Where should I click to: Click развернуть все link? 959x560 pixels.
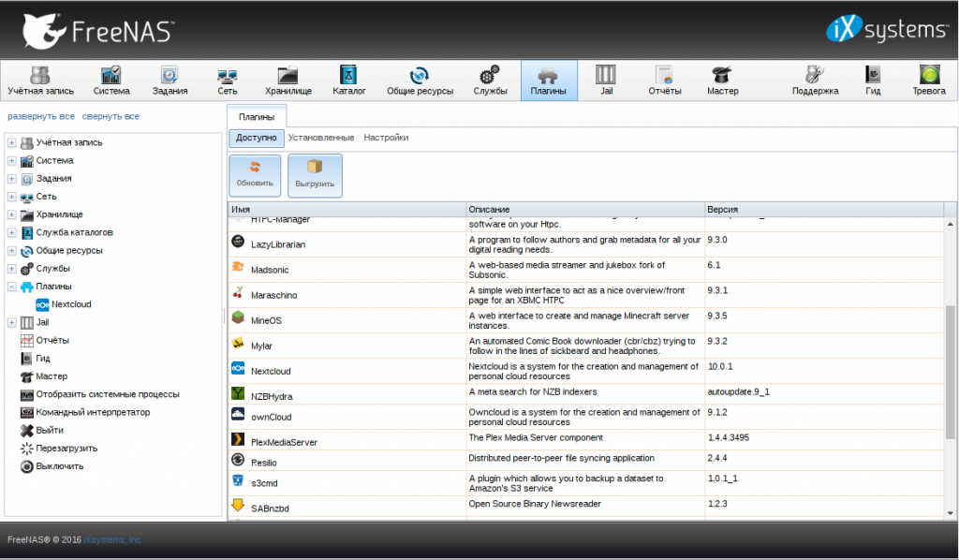click(x=41, y=116)
